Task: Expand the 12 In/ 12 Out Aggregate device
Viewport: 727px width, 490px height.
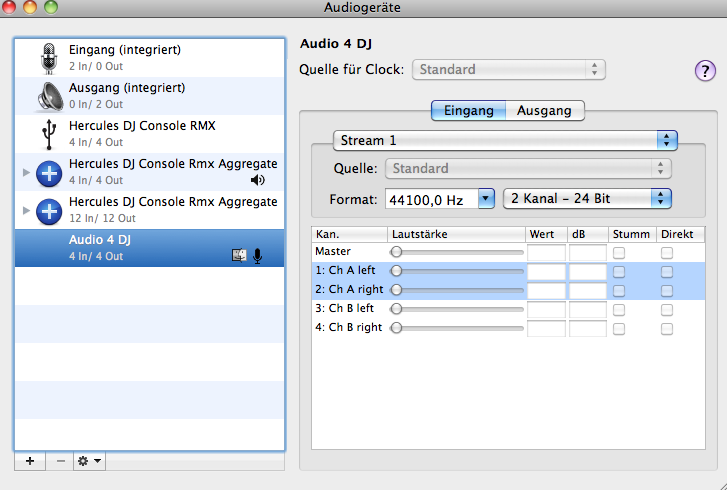Action: coord(26,210)
